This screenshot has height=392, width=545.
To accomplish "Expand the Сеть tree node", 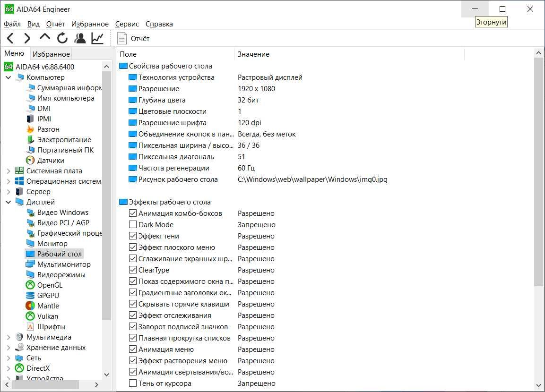I will click(x=9, y=358).
